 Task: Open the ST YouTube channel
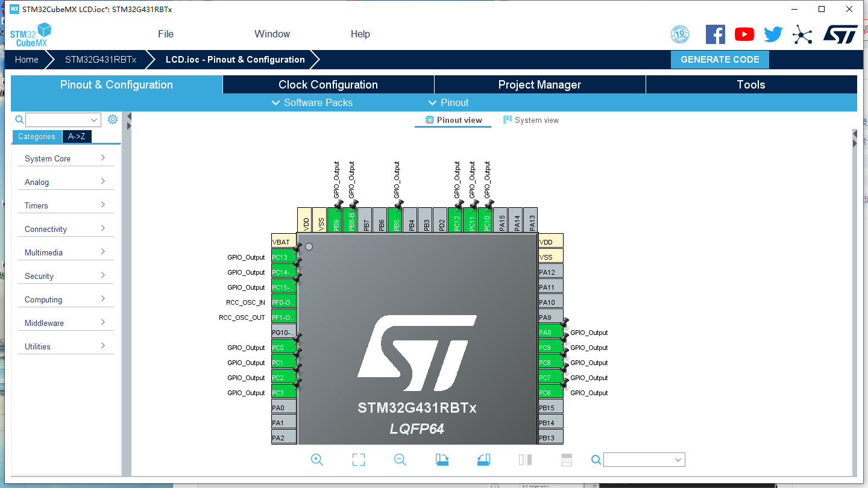[744, 34]
